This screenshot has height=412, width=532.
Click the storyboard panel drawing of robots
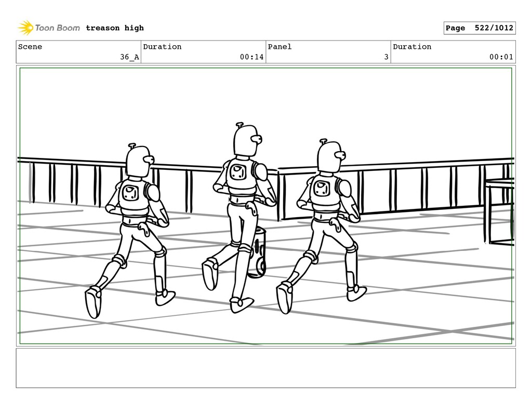(x=265, y=206)
